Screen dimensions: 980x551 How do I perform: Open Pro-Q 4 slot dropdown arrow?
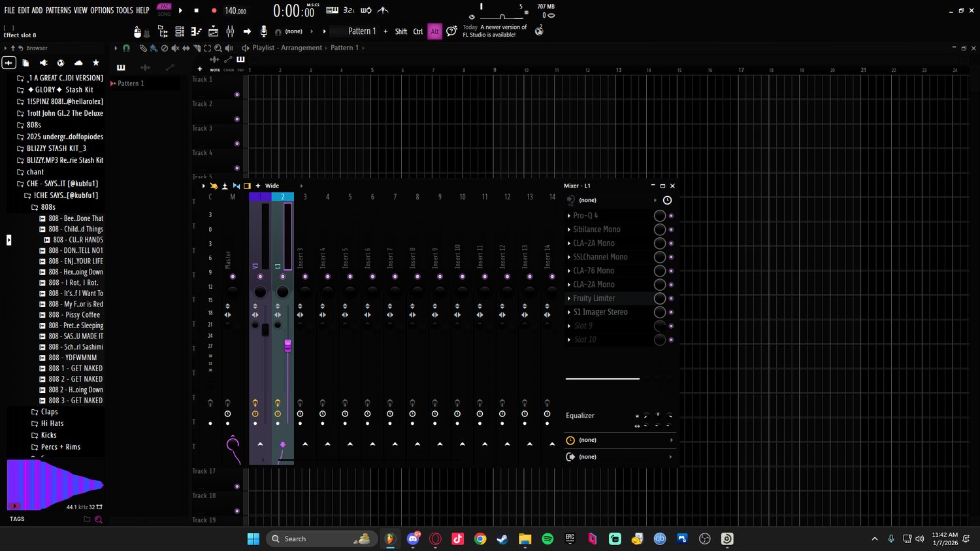[x=569, y=216]
